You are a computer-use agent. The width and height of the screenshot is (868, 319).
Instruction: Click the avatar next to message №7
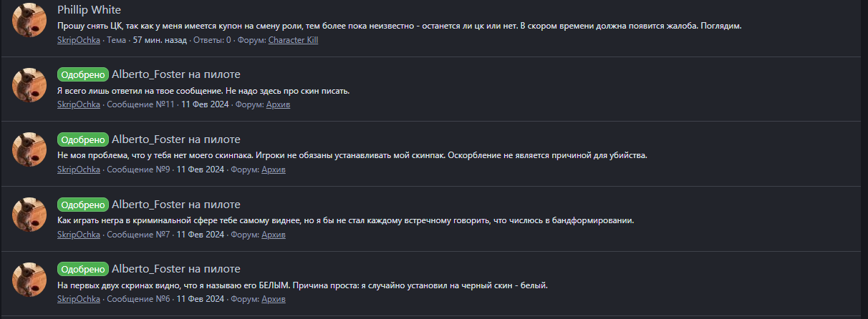30,215
